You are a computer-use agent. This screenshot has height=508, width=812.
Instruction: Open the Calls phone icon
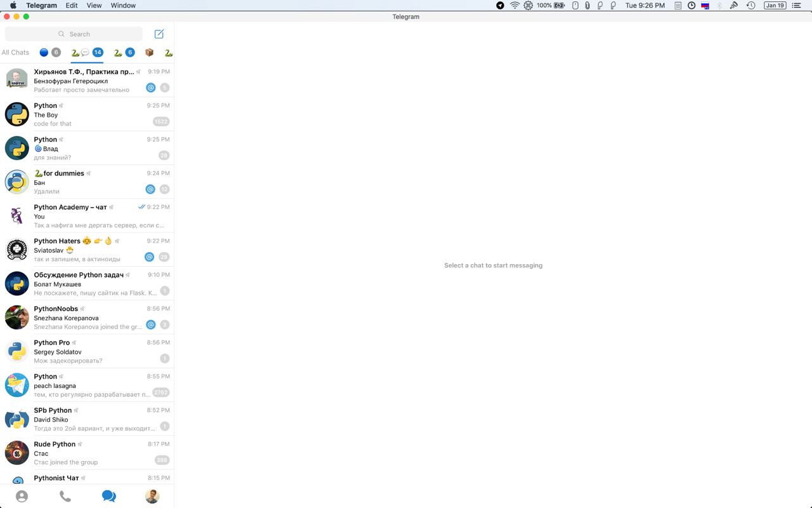[65, 497]
